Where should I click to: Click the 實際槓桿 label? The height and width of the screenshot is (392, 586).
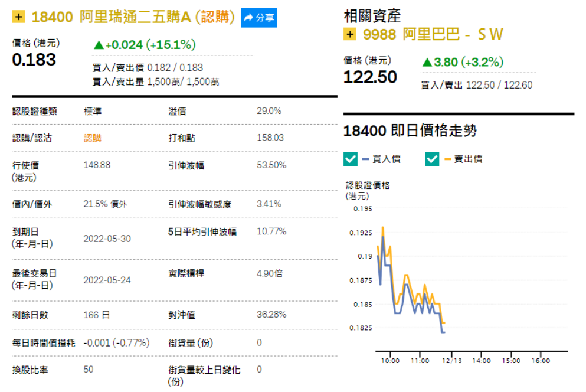click(x=186, y=273)
